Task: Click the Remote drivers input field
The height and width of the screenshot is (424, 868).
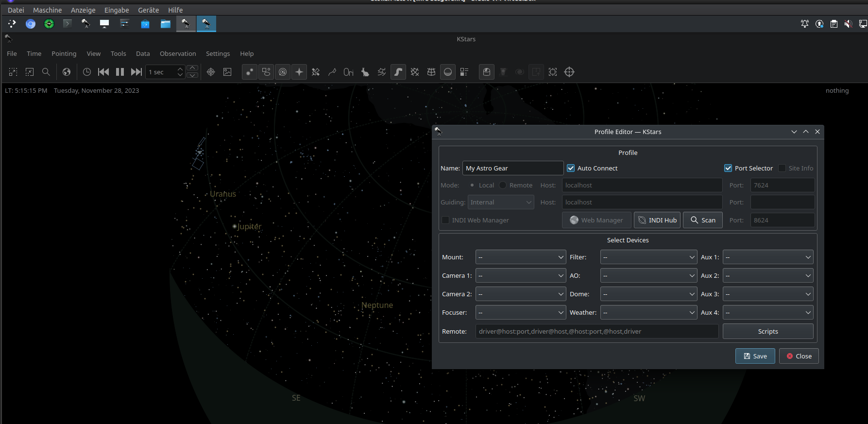Action: pyautogui.click(x=597, y=331)
